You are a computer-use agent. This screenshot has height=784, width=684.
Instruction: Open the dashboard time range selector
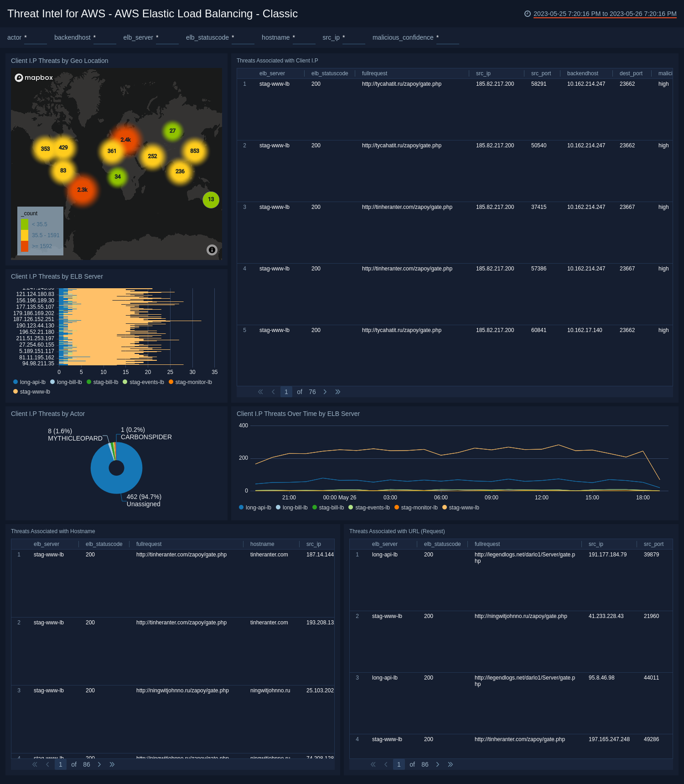(605, 14)
